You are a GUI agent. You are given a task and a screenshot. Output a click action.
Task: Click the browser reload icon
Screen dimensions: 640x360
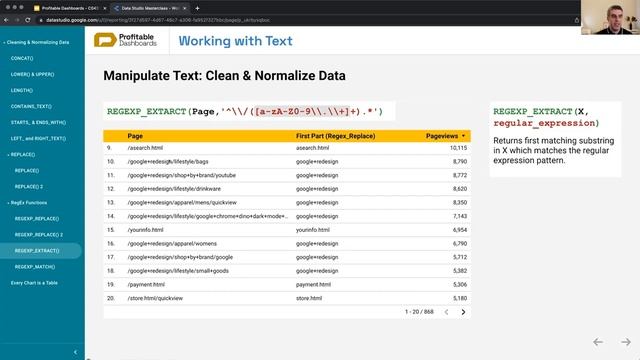[x=28, y=20]
